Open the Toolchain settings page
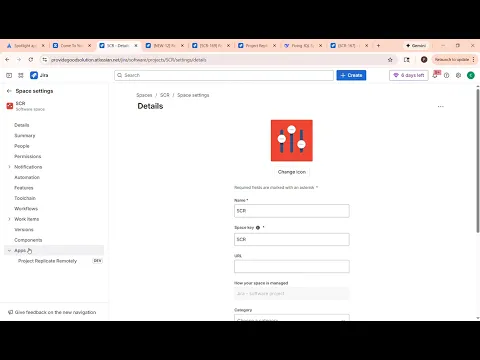 coord(25,198)
